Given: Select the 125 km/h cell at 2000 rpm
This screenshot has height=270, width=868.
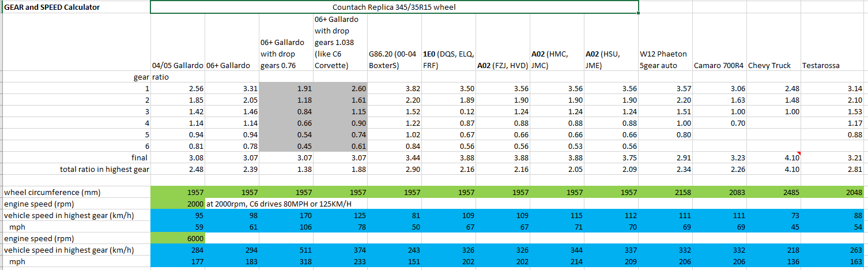Looking at the screenshot, I should 340,215.
